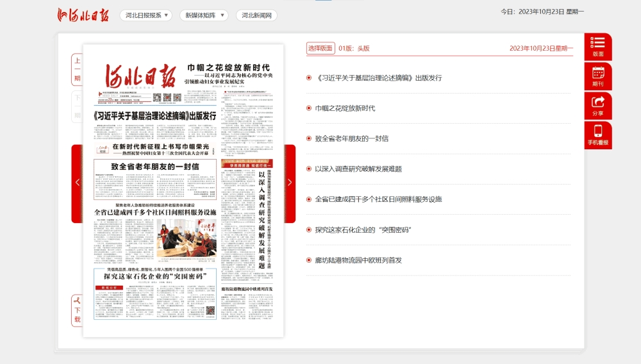The height and width of the screenshot is (364, 641).
Task: Click 巾帼之花绽放新时代 headline on newspaper page
Action: tap(229, 67)
